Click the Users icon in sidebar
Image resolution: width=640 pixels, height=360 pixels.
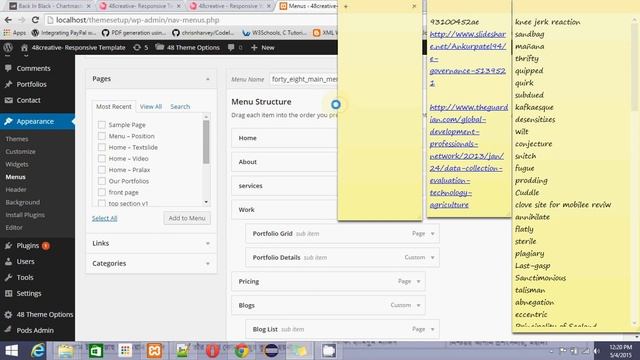pos(9,261)
